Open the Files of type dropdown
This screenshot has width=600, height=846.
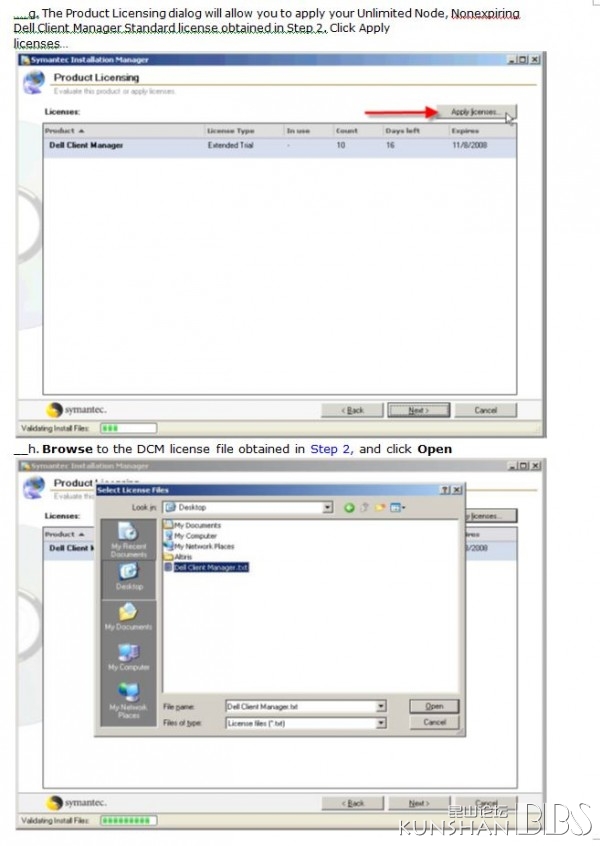tap(381, 722)
